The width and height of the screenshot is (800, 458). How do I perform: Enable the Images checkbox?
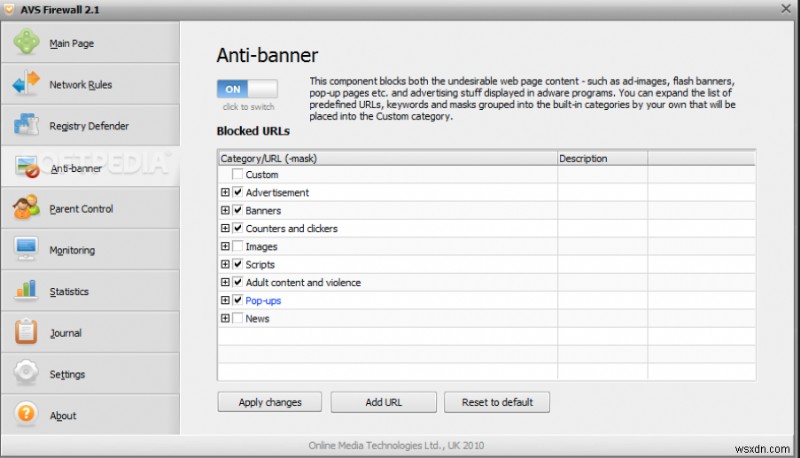(237, 246)
